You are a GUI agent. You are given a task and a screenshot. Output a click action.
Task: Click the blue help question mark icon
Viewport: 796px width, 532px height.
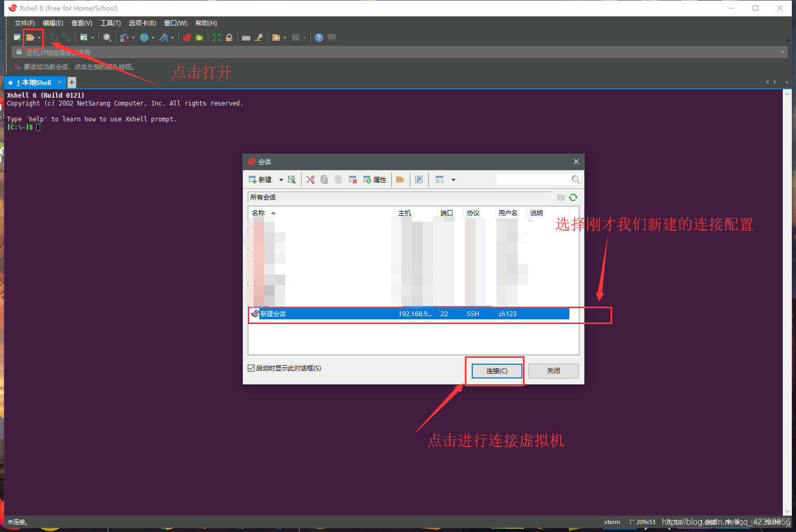[319, 37]
